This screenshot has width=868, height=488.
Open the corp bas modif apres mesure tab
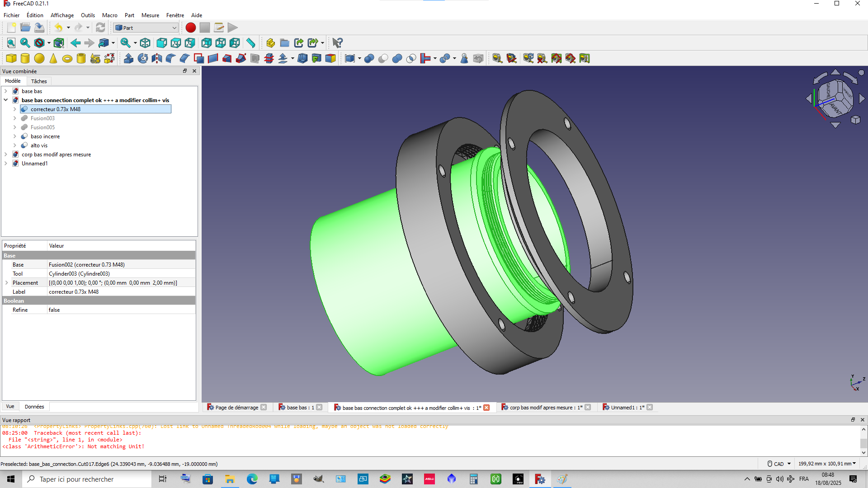[x=543, y=408]
